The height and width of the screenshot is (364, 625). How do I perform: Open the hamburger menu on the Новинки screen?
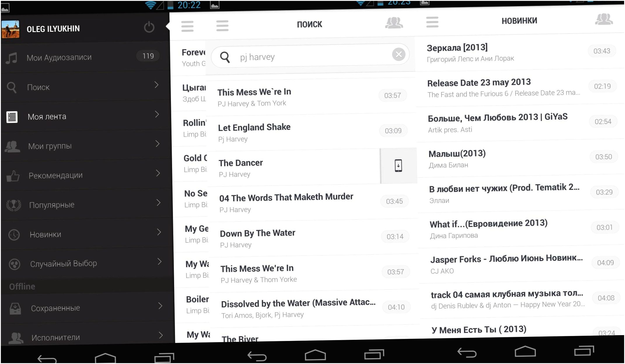(432, 22)
